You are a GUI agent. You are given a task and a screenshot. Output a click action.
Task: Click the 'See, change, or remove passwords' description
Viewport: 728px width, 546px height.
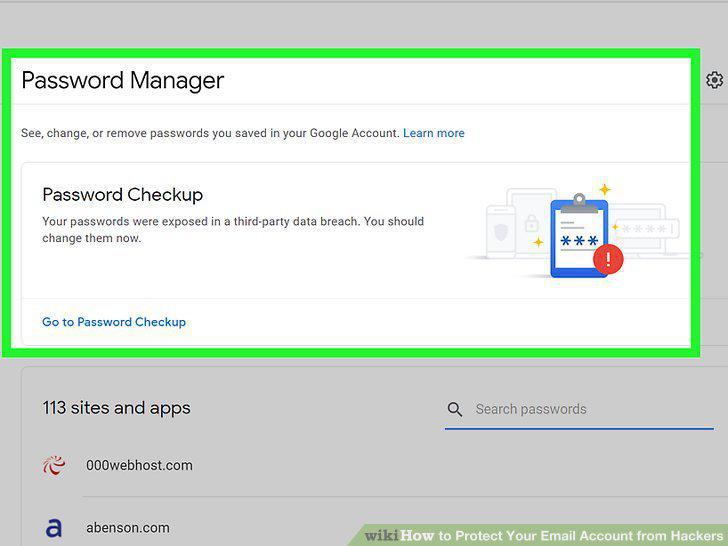[210, 133]
